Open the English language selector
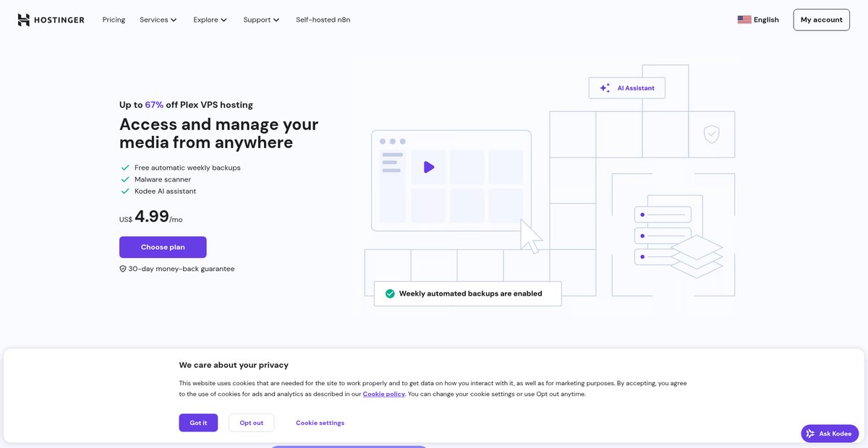This screenshot has width=868, height=448. pos(758,20)
